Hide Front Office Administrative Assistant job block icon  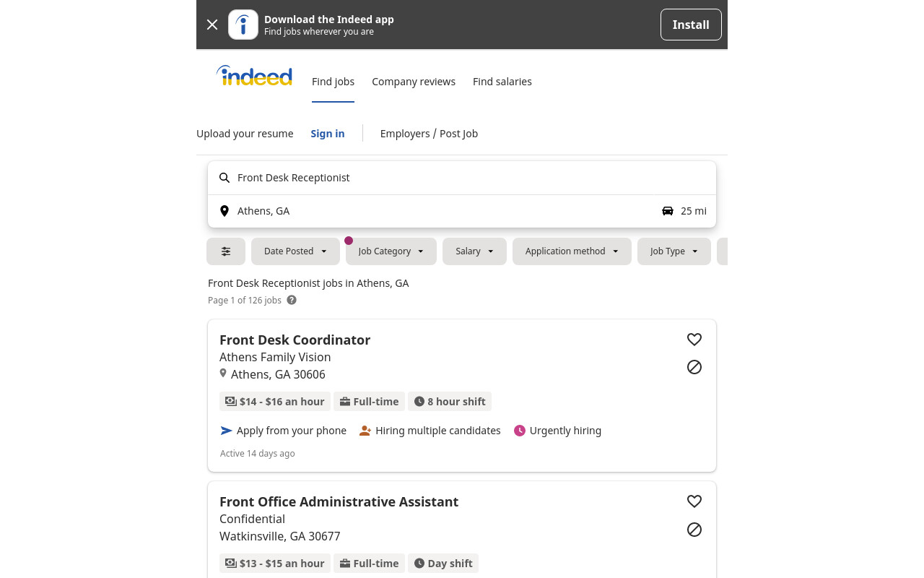[694, 530]
